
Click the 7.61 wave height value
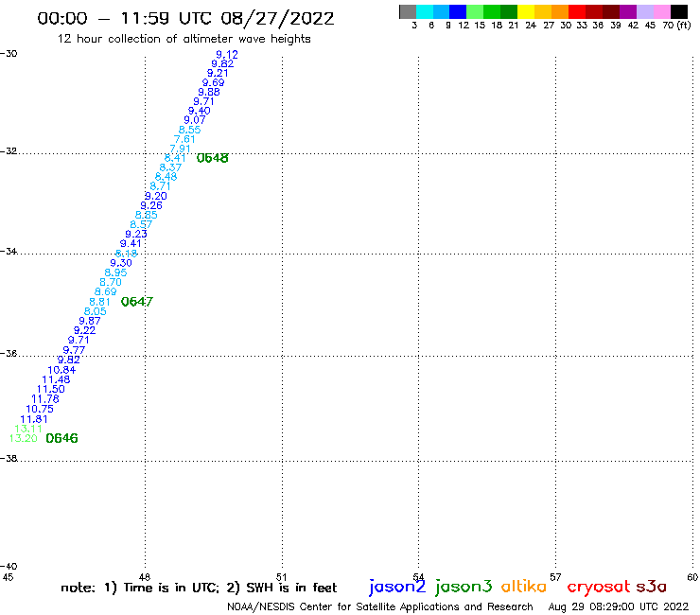tap(184, 139)
